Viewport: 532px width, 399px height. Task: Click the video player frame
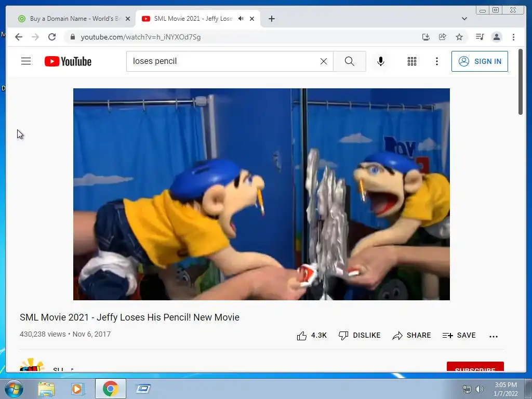coord(262,194)
